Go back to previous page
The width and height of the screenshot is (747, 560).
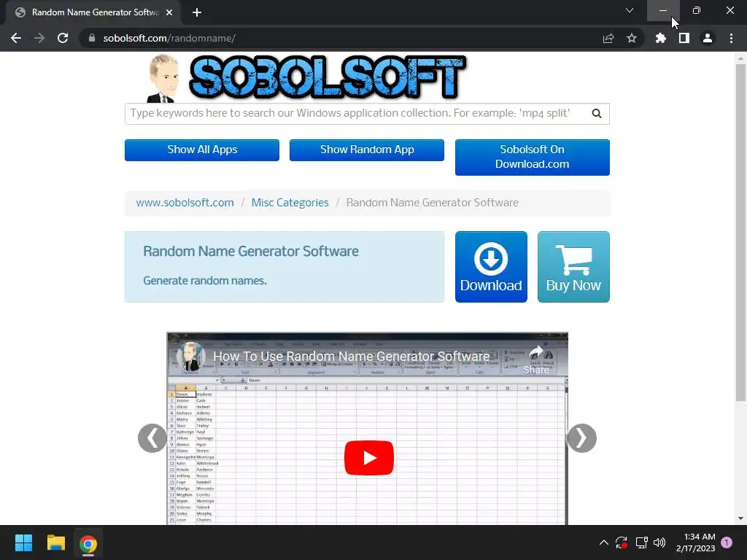pos(16,38)
